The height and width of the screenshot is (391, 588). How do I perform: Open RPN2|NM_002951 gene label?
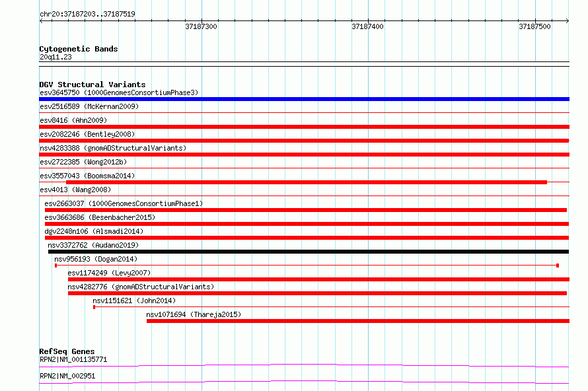[67, 376]
